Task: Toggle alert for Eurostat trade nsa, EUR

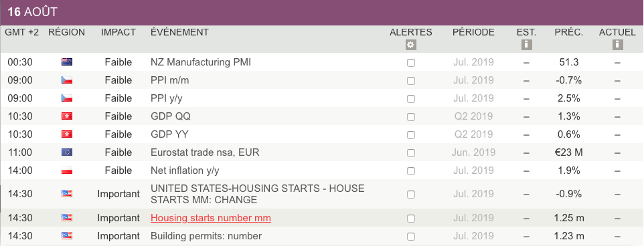Action: (411, 153)
